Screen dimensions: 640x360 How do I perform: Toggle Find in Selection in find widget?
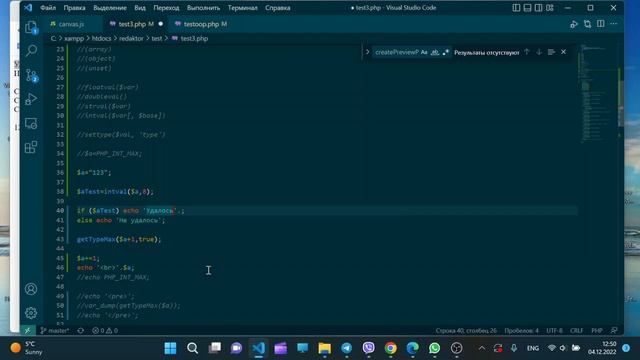[x=551, y=52]
